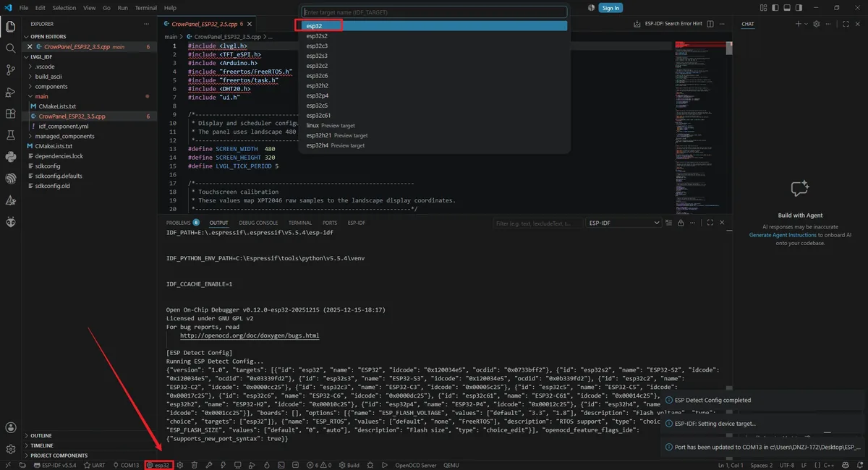Viewport: 868px width, 470px height.
Task: Maximize the output panel size
Action: click(x=710, y=223)
